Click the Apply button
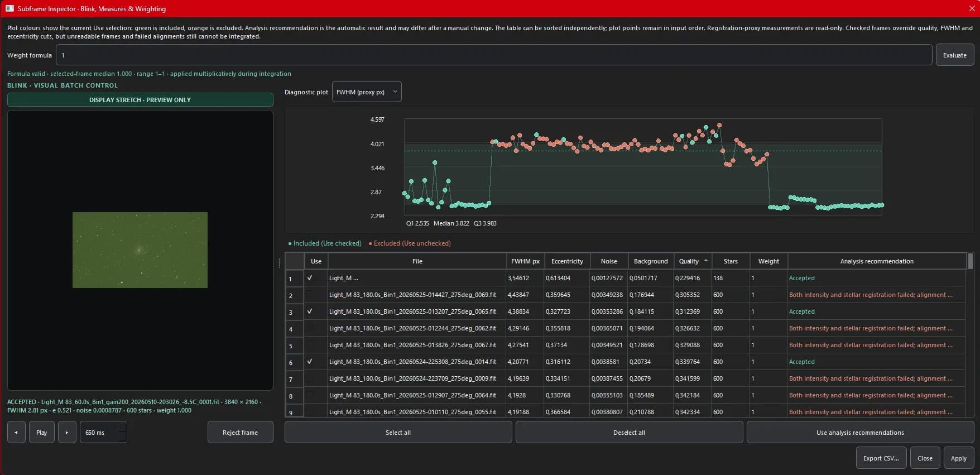Viewport: 980px width, 475px height. (x=958, y=458)
